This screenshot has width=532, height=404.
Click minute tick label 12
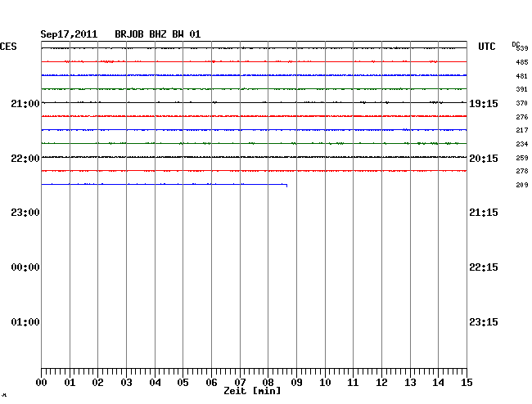click(x=381, y=383)
